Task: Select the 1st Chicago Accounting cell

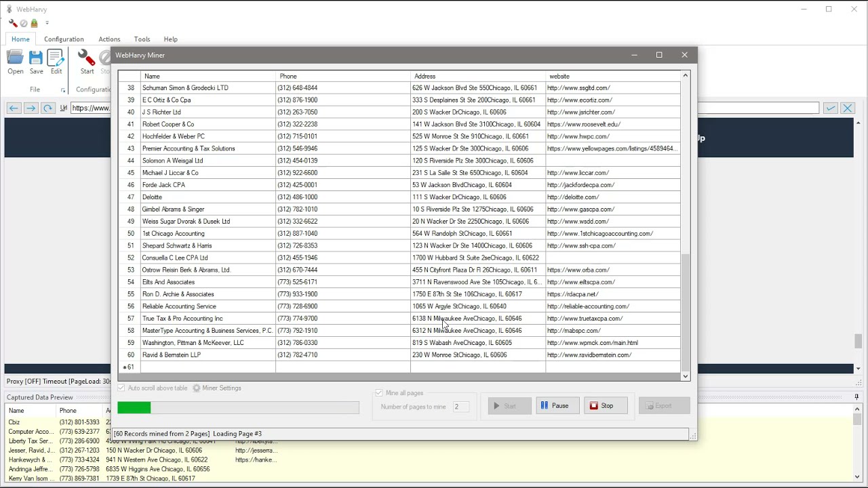Action: [x=208, y=234]
